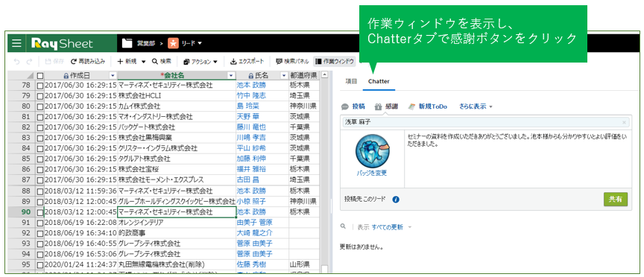Image resolution: width=644 pixels, height=277 pixels.
Task: Click the thanks badge image
Action: click(x=372, y=150)
